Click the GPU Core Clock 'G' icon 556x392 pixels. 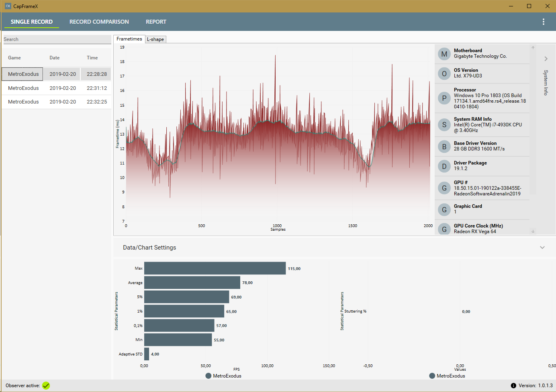(444, 229)
